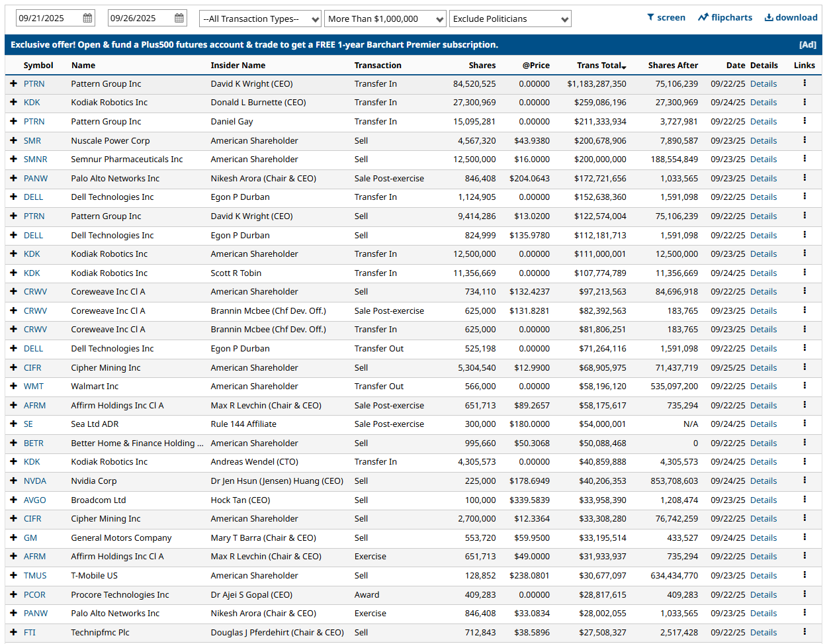Select company name Procore Technologies Inc

120,594
